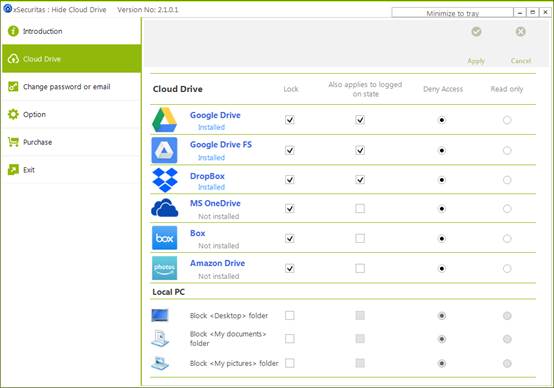Check Lock for Block Desktop folder
The height and width of the screenshot is (388, 554).
[290, 315]
